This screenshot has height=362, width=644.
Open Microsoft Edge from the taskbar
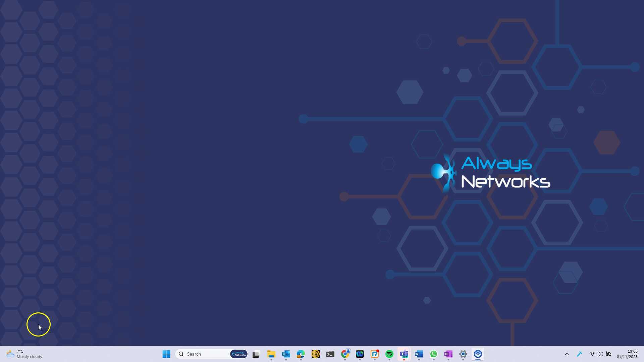coord(301,354)
